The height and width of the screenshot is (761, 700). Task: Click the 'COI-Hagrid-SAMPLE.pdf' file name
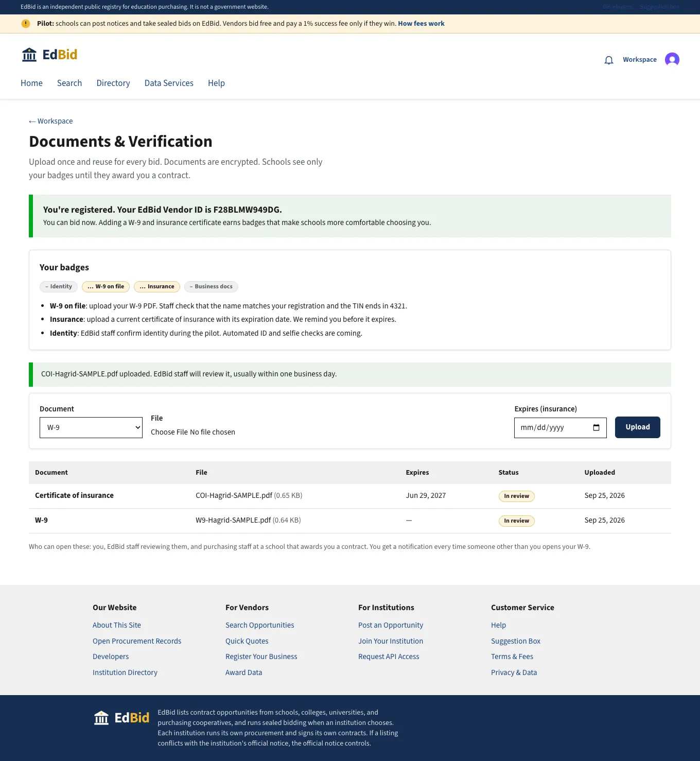pyautogui.click(x=234, y=496)
